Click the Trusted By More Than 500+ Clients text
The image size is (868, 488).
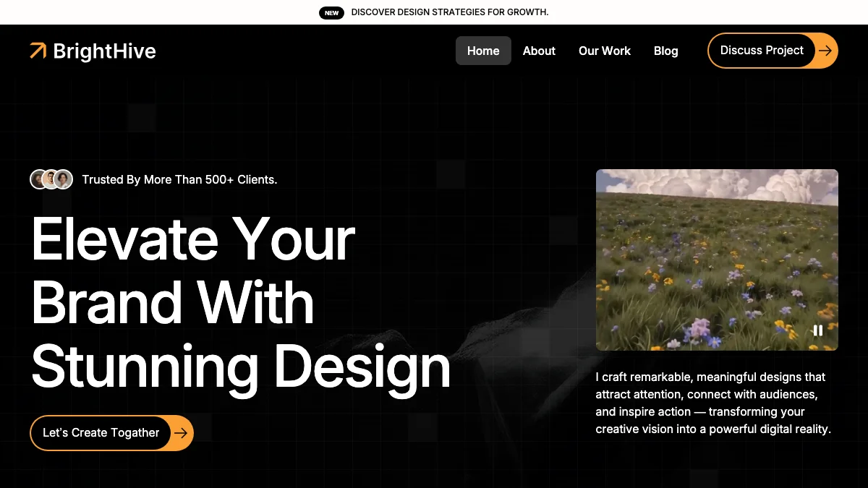coord(179,179)
